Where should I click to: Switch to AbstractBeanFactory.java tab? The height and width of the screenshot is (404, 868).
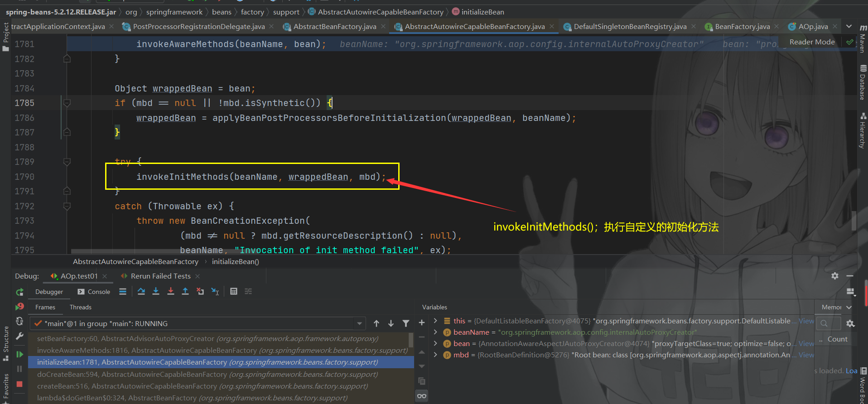[335, 26]
